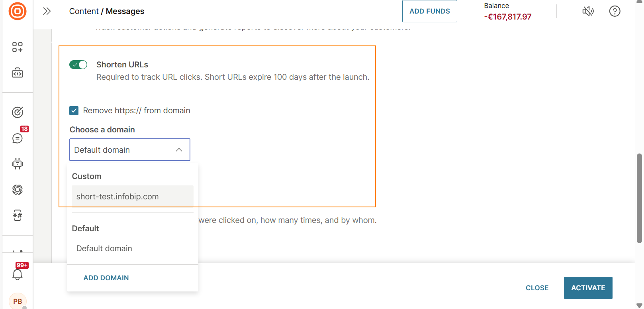Open Conversations chat icon with 18 badge
The image size is (644, 309).
pyautogui.click(x=18, y=138)
